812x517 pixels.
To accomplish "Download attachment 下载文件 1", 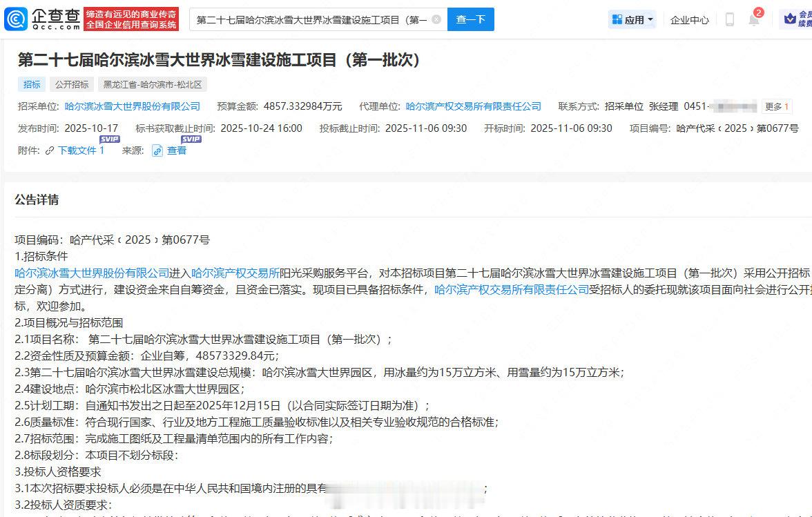I will (x=81, y=150).
